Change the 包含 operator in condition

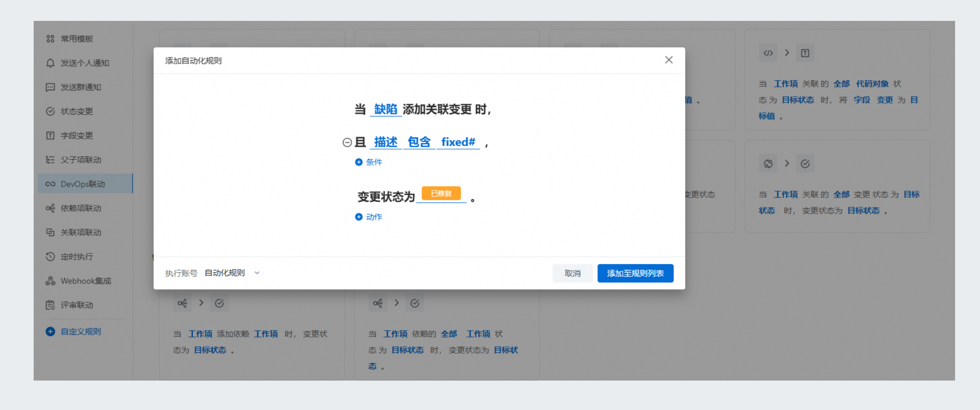[419, 142]
